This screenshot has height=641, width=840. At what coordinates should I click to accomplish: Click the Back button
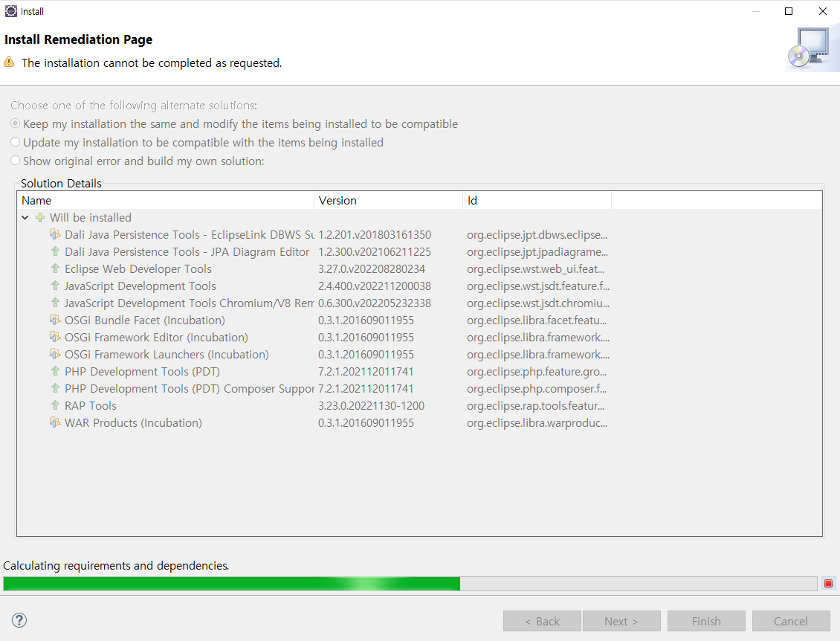click(542, 621)
